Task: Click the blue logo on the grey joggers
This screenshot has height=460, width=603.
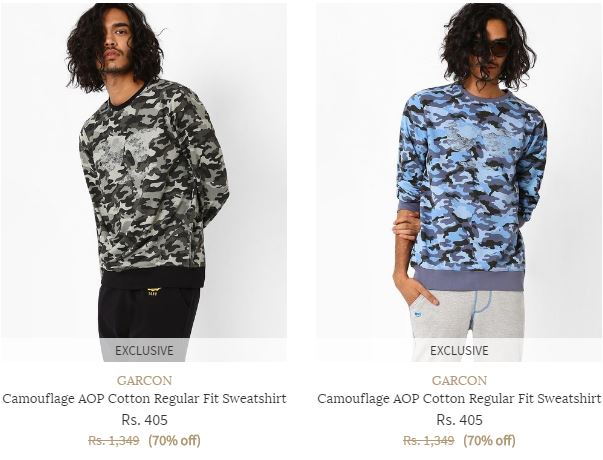Action: pyautogui.click(x=418, y=314)
